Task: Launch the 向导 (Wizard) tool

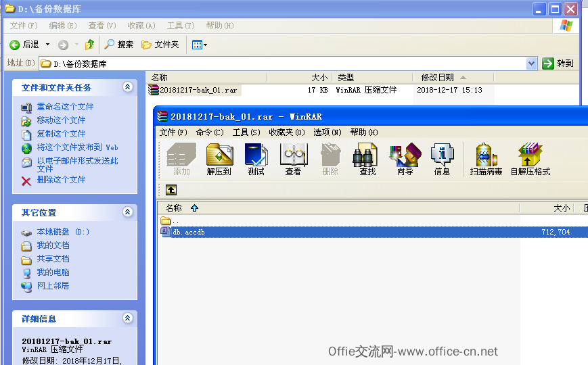Action: pyautogui.click(x=405, y=160)
